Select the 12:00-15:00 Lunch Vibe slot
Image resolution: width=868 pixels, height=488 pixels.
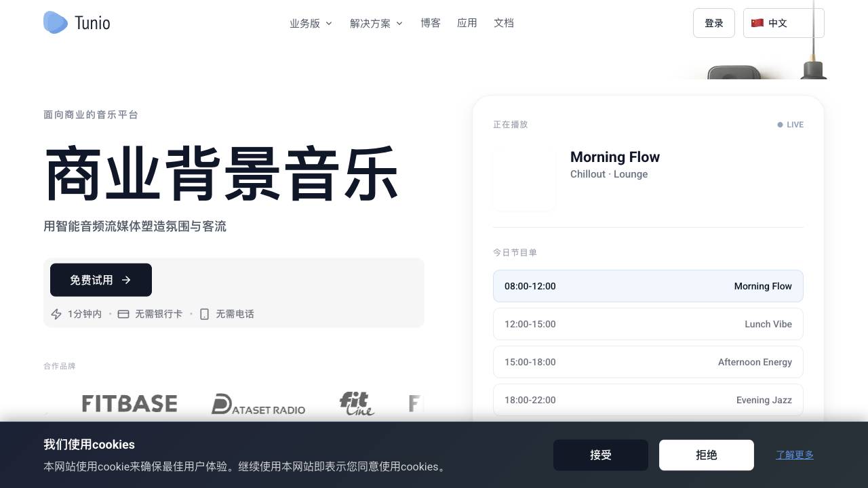point(648,324)
